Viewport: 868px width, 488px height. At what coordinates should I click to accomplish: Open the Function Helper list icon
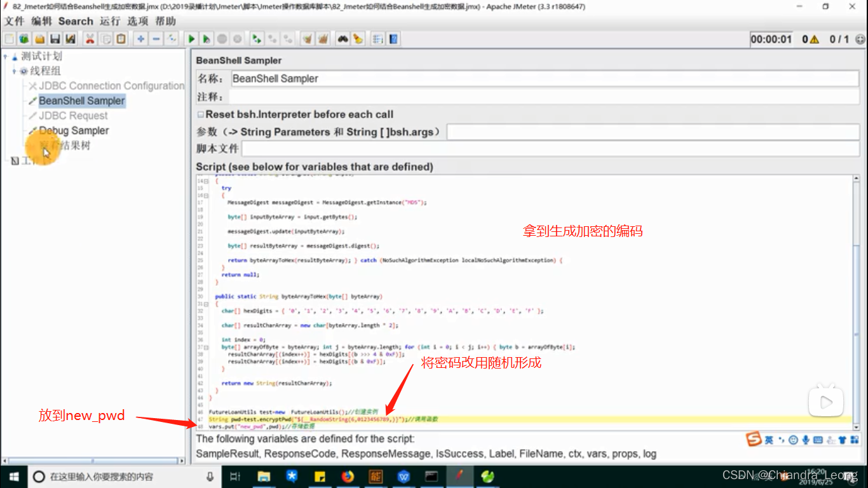pyautogui.click(x=378, y=39)
